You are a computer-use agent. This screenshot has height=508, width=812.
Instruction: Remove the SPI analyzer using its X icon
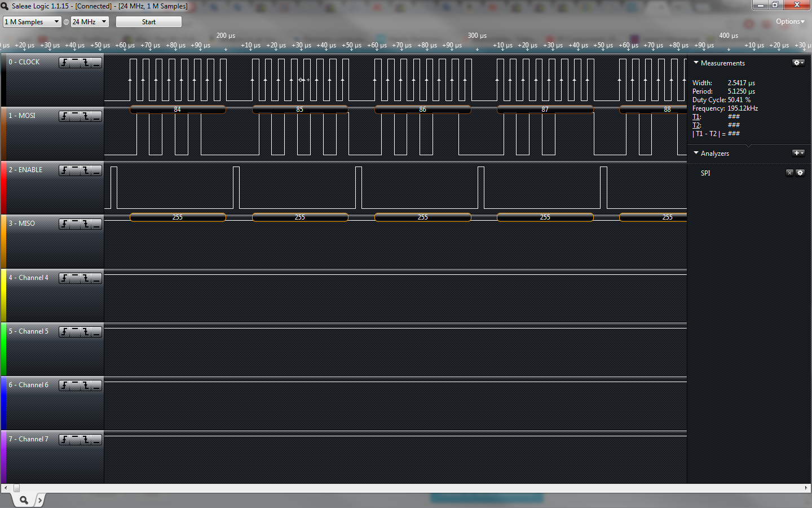click(x=789, y=173)
